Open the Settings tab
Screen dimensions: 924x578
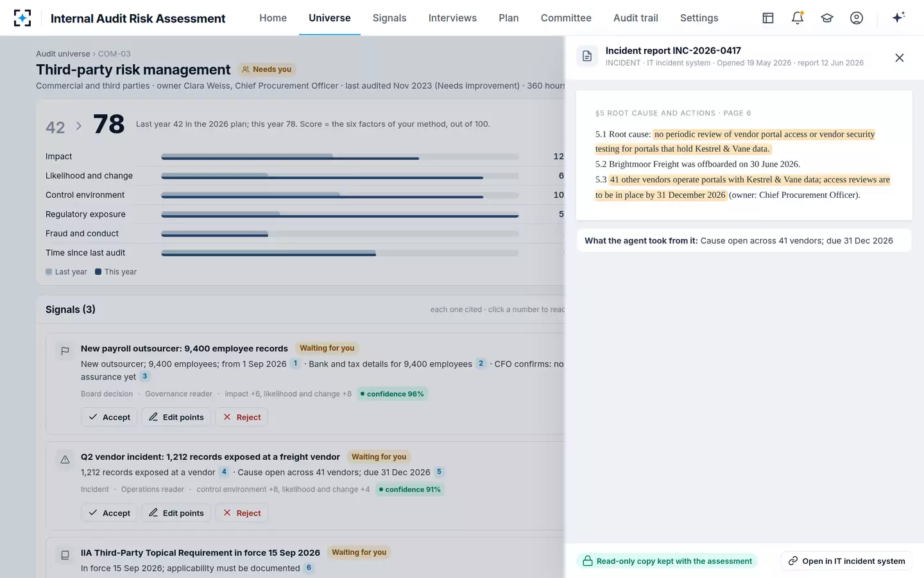(699, 18)
